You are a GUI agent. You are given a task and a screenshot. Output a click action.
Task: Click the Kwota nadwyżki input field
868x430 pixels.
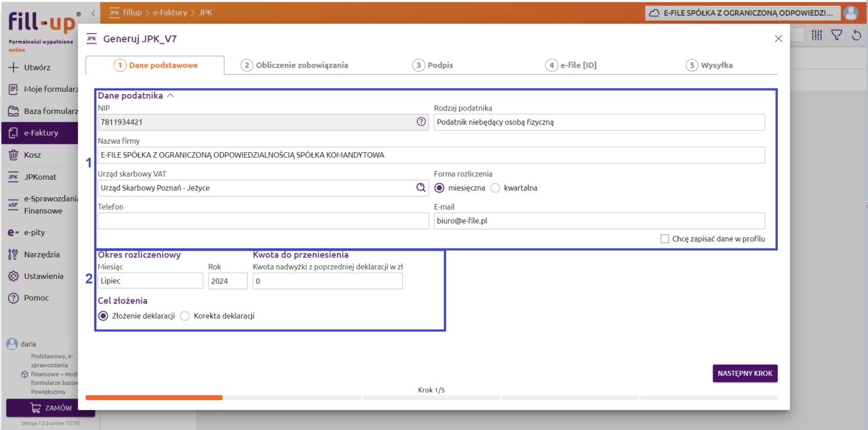pos(328,281)
